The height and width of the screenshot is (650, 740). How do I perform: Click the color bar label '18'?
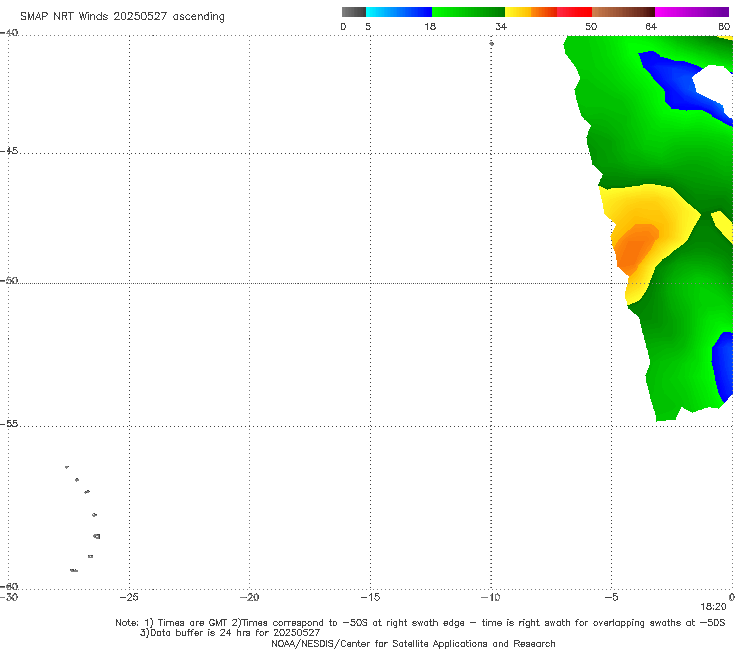click(430, 26)
